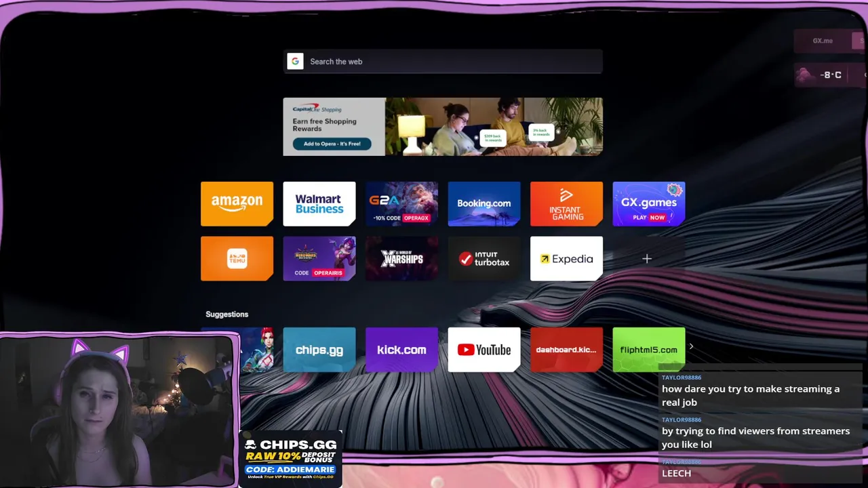Open the dashboard.kick suggestion tile
Screen dimensions: 868x488
(x=566, y=350)
